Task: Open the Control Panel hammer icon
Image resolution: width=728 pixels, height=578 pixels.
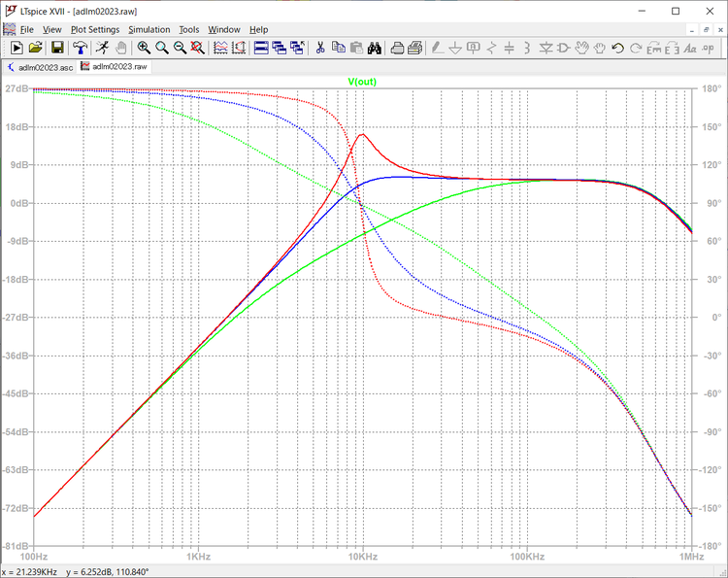Action: [81, 48]
